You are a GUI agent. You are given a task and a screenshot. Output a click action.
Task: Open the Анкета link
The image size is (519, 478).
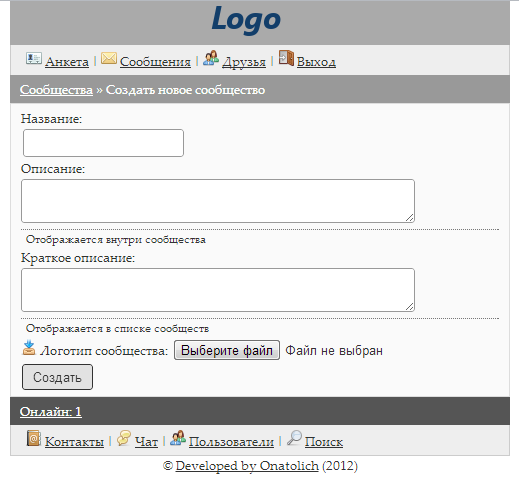pos(67,62)
